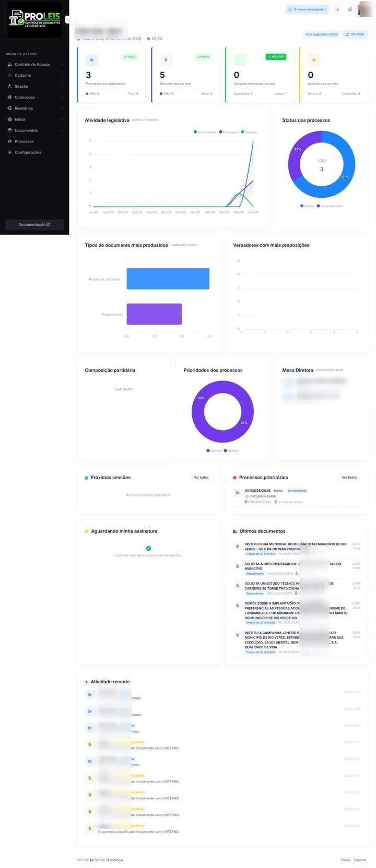Expand the Documentos menu chevron

click(x=62, y=130)
